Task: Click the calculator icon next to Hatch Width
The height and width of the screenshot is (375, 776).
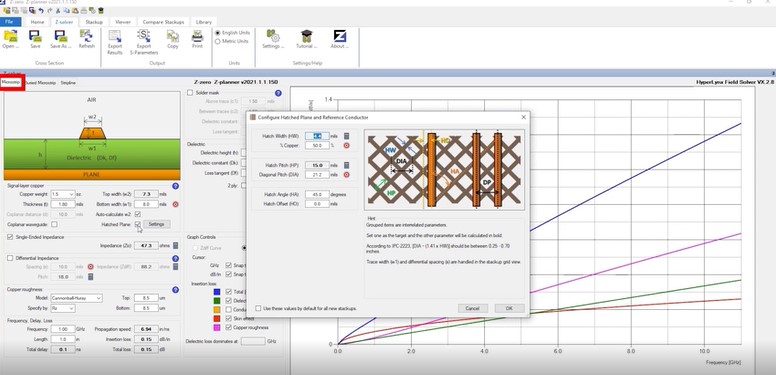Action: tap(346, 136)
